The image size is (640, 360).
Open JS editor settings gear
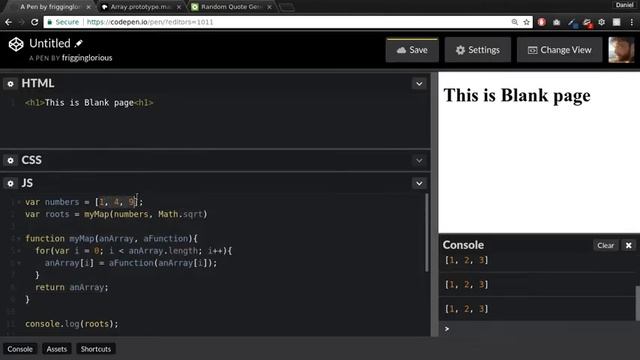[11, 184]
